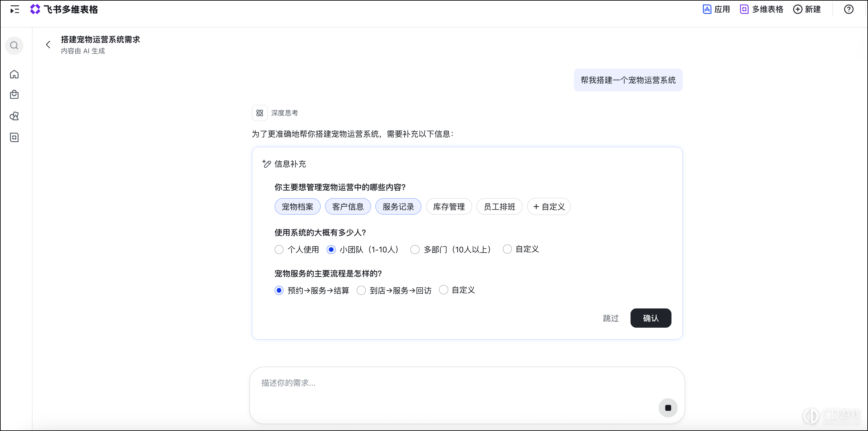Click the 飞书多维表格 logo
The height and width of the screenshot is (431, 868).
pyautogui.click(x=64, y=9)
